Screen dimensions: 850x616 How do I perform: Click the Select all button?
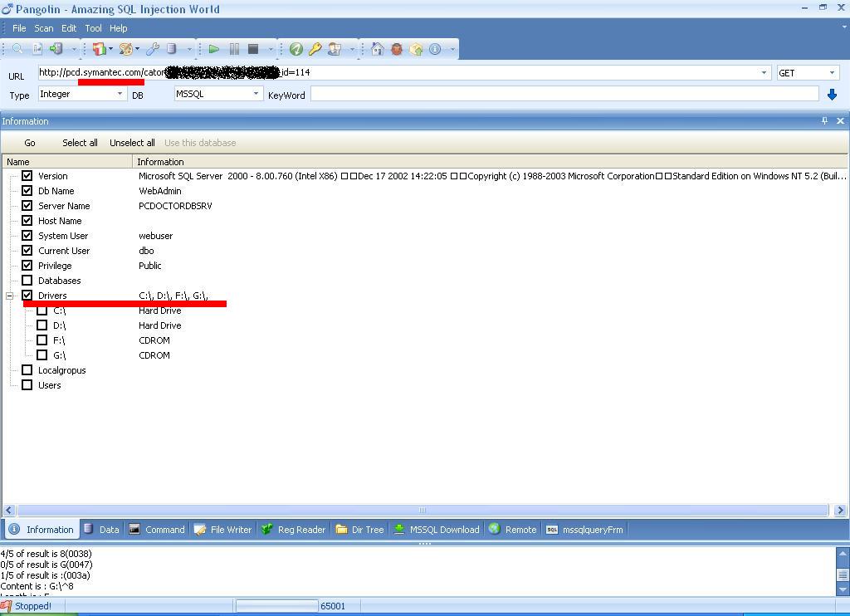click(x=80, y=143)
